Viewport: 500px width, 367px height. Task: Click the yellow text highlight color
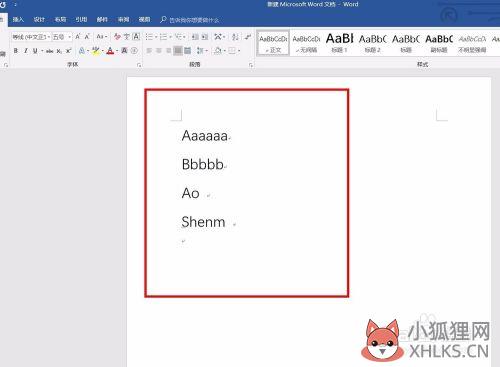point(96,51)
